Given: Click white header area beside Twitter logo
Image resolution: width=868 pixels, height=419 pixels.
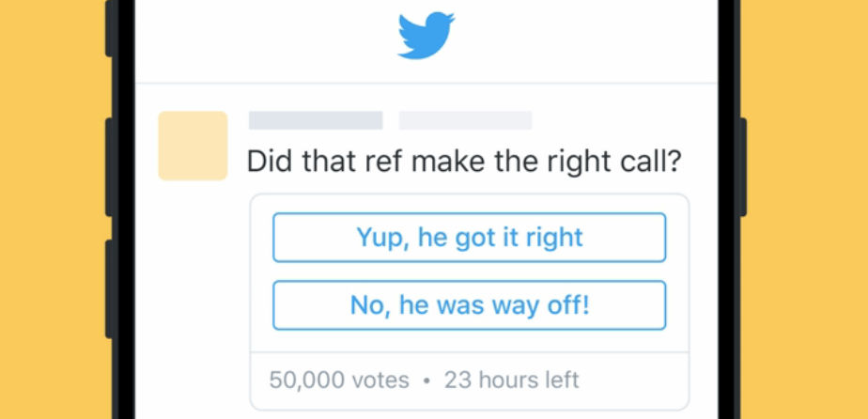Looking at the screenshot, I should pos(582,38).
